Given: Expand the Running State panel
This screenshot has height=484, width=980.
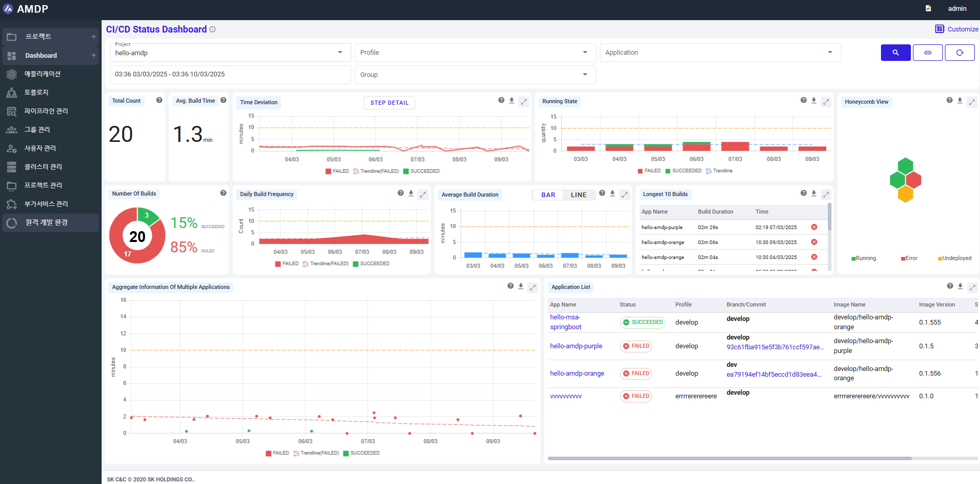Looking at the screenshot, I should [826, 102].
